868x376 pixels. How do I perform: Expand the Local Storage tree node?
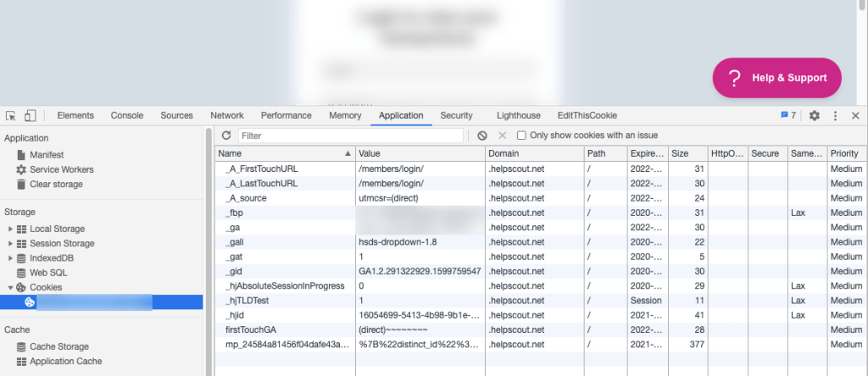10,229
